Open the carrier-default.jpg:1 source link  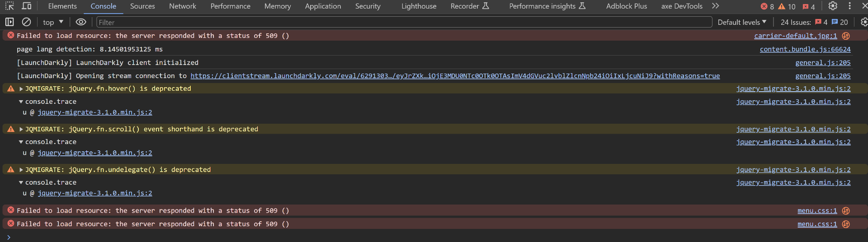click(x=795, y=36)
